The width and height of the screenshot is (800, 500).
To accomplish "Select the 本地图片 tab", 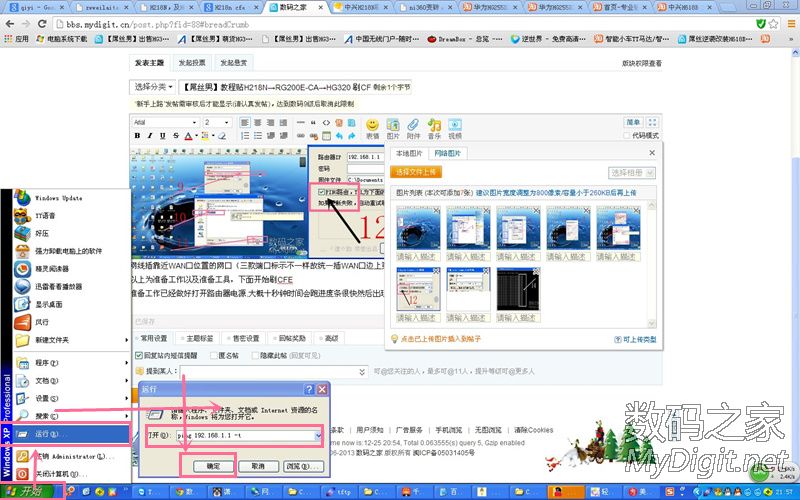I will (x=409, y=153).
